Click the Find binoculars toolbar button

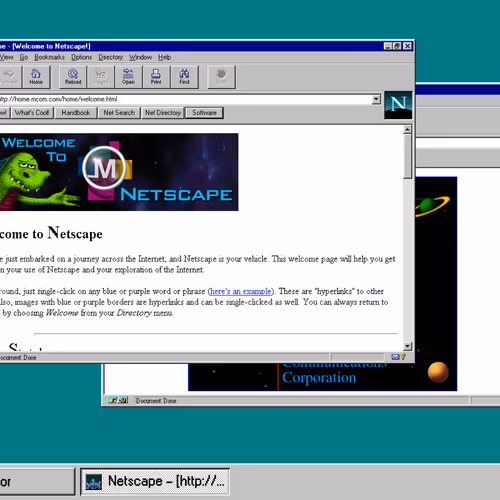[184, 77]
